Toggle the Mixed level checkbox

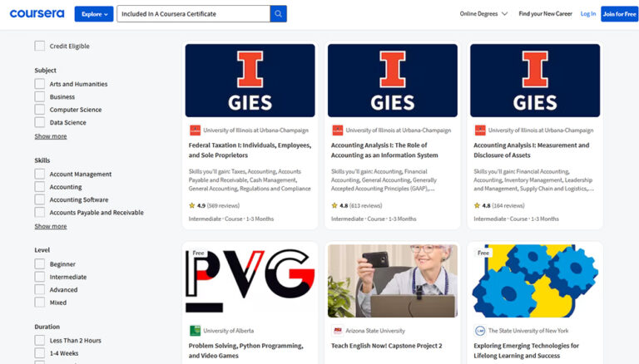pos(40,303)
